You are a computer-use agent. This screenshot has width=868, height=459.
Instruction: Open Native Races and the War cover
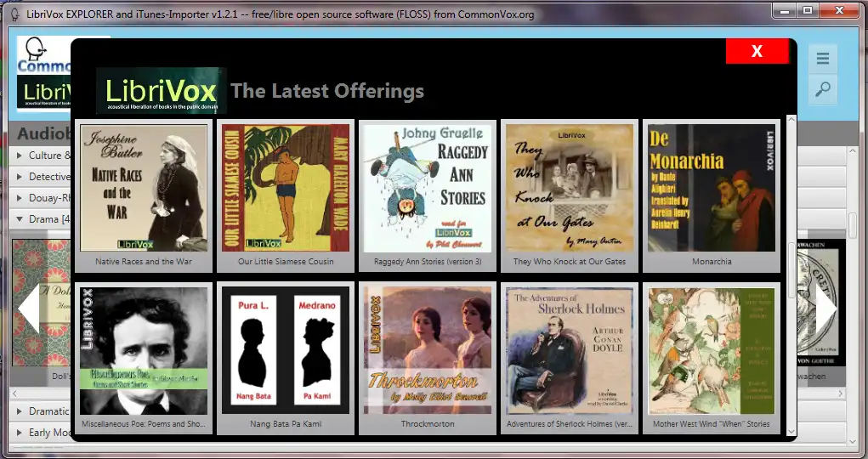[x=144, y=188]
